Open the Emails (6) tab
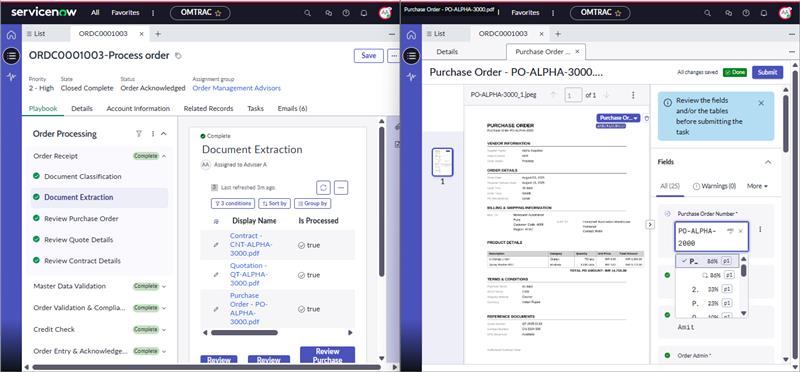Screen dimensions: 800x372 (x=292, y=109)
